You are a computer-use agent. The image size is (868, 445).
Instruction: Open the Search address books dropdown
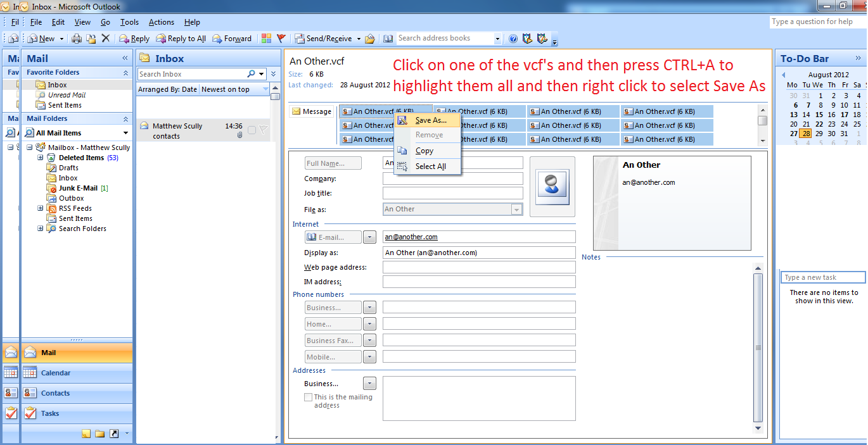pyautogui.click(x=497, y=39)
